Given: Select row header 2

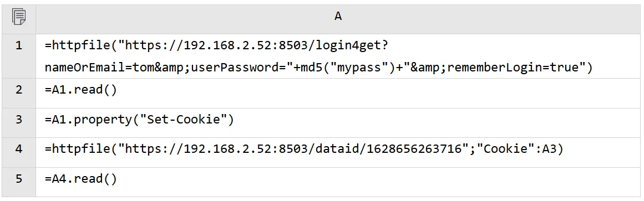Looking at the screenshot, I should 19,93.
